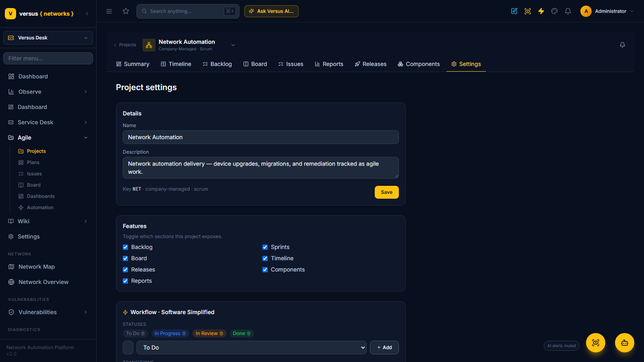Toggle the hamburger menu icon
The width and height of the screenshot is (644, 362).
pos(109,11)
